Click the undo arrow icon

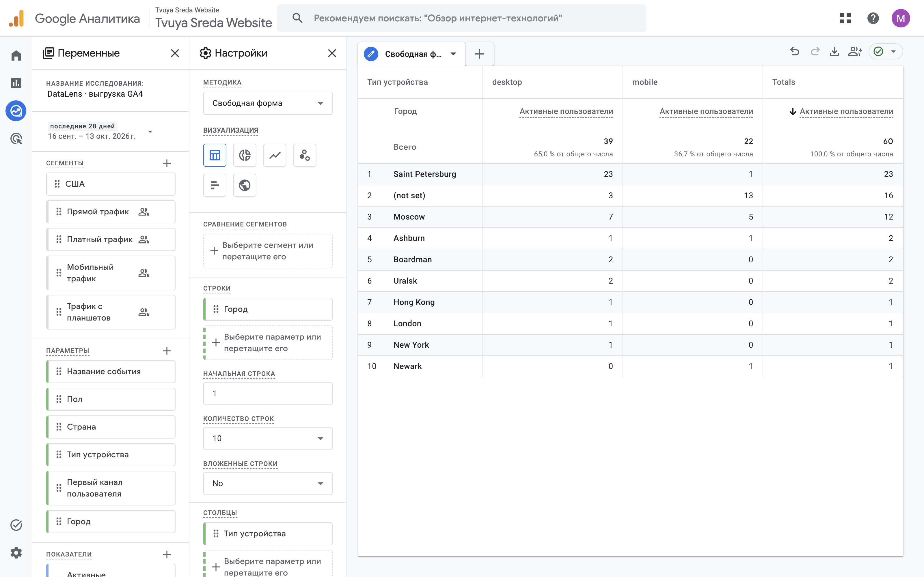coord(795,52)
